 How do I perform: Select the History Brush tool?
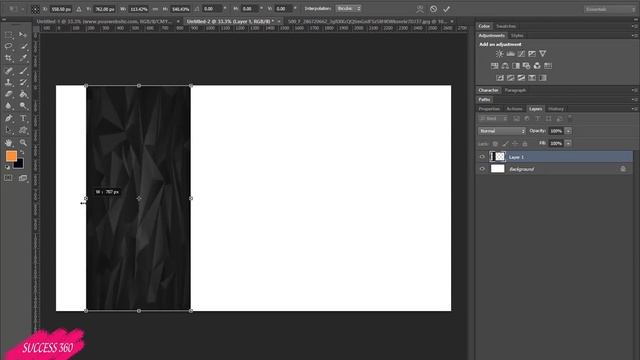point(23,82)
